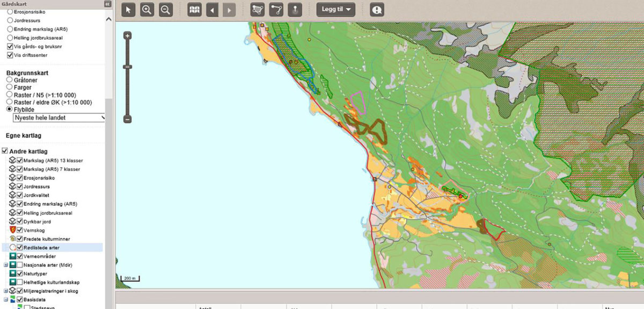The image size is (644, 309).
Task: Click scroll up arrow in side panel
Action: pyautogui.click(x=109, y=19)
